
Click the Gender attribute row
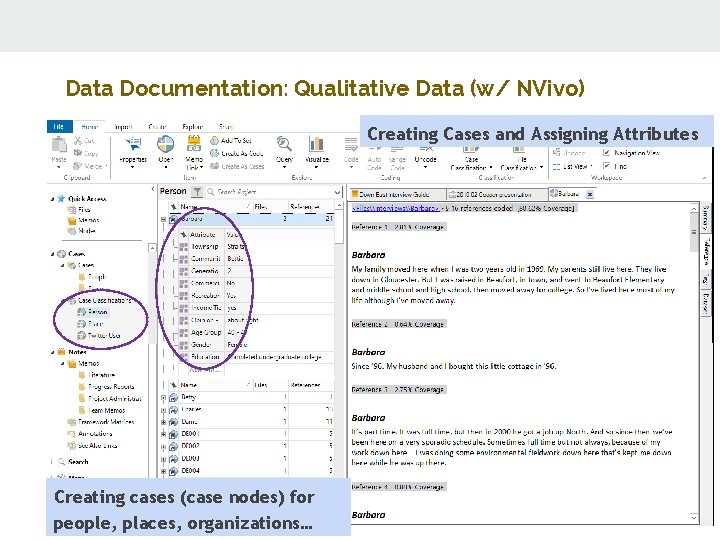pyautogui.click(x=256, y=345)
